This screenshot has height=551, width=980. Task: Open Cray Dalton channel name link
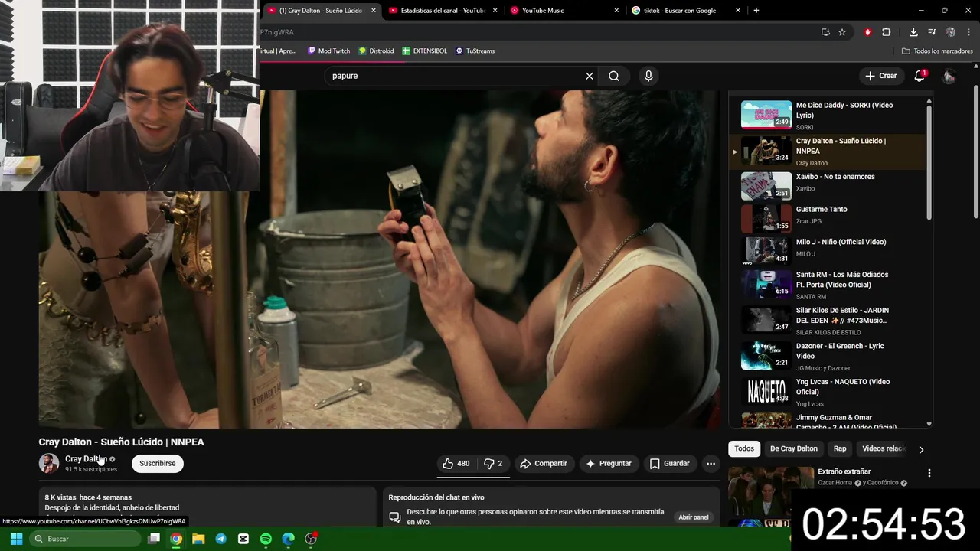pyautogui.click(x=86, y=459)
